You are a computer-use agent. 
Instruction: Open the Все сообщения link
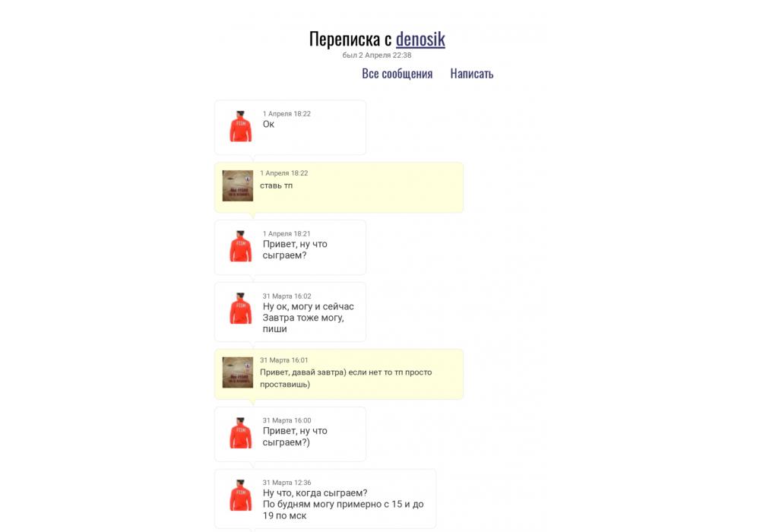point(397,74)
